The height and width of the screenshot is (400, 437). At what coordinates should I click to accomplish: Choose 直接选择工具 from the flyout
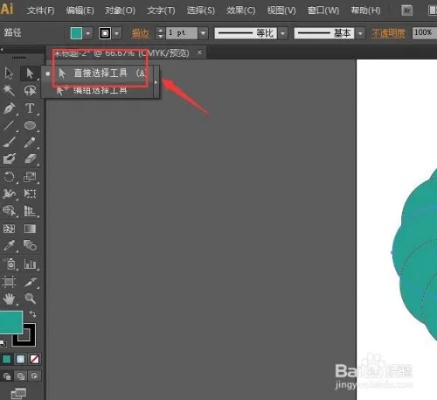[100, 73]
